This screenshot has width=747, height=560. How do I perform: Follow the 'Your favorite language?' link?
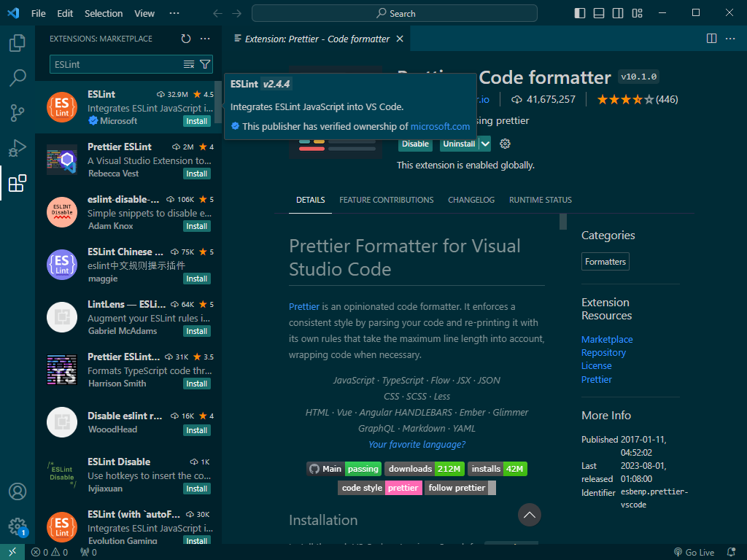pyautogui.click(x=417, y=444)
